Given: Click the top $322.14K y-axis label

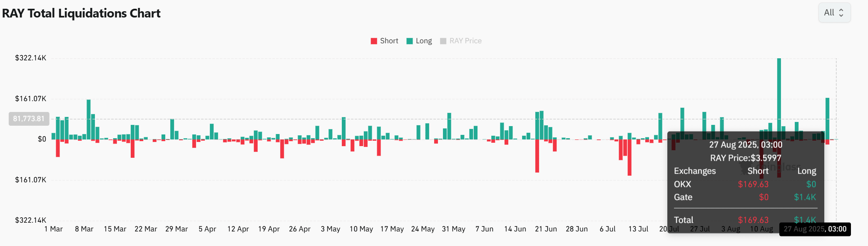Looking at the screenshot, I should pos(30,58).
